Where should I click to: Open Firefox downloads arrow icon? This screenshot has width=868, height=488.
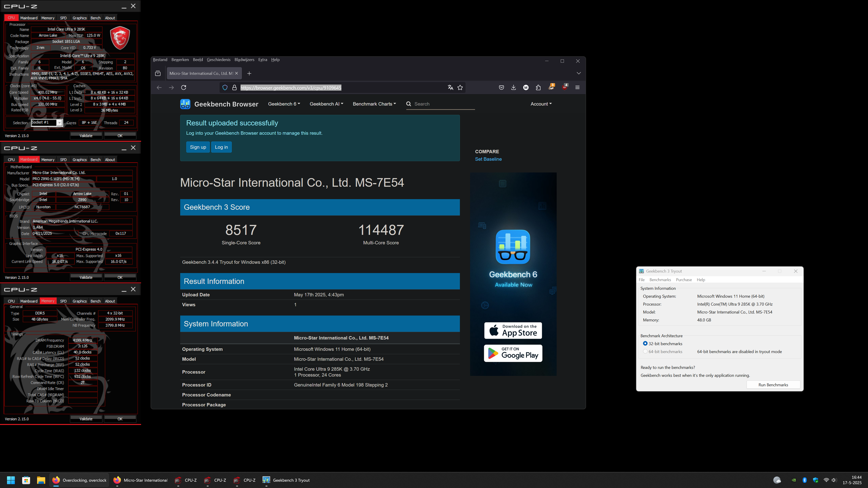(513, 87)
